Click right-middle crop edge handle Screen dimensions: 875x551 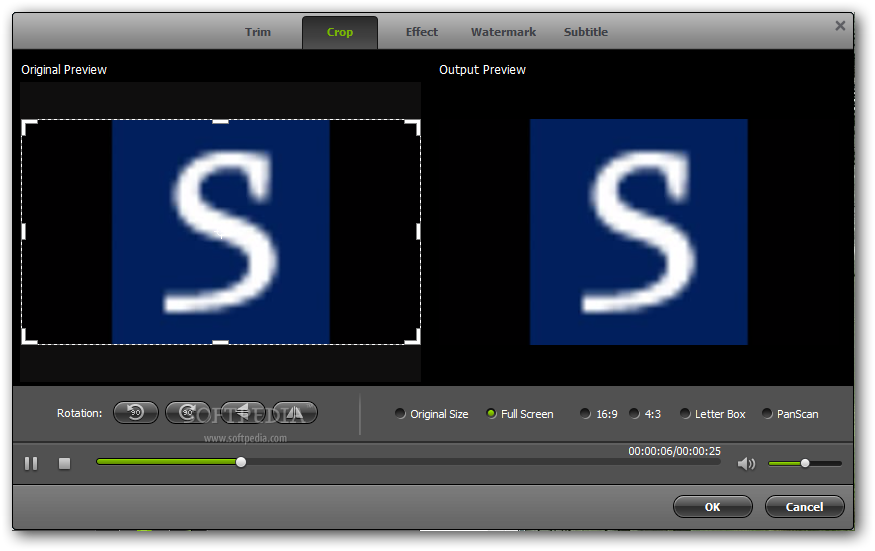418,232
